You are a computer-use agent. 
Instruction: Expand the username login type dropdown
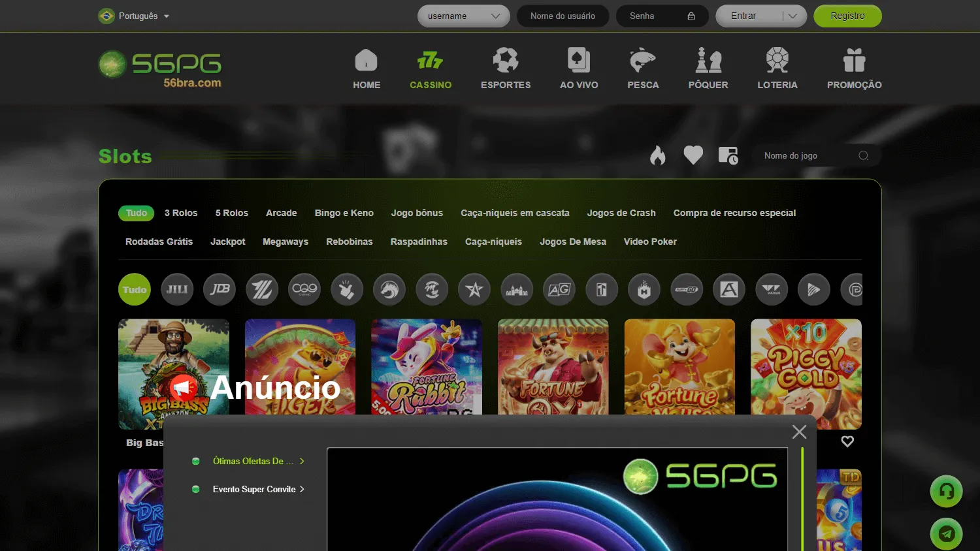(x=495, y=16)
